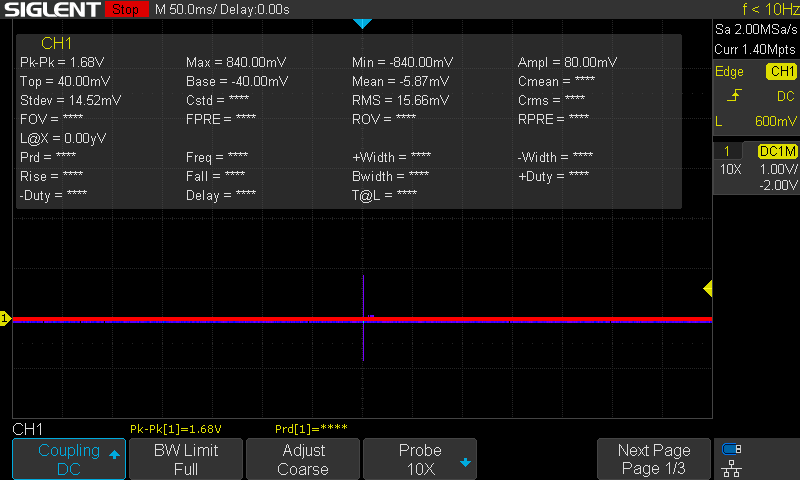Click the CH1 menu title above softkeys
Image resolution: width=800 pixels, height=480 pixels.
coord(28,429)
